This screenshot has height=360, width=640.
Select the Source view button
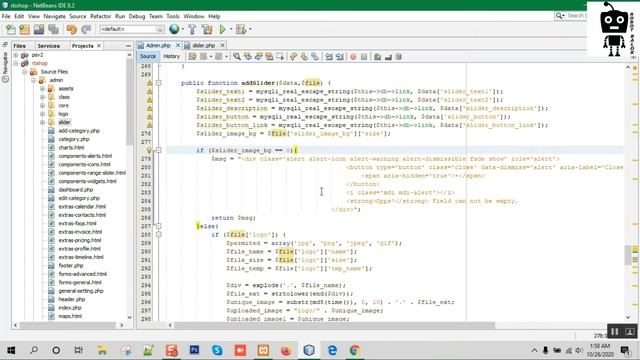148,56
